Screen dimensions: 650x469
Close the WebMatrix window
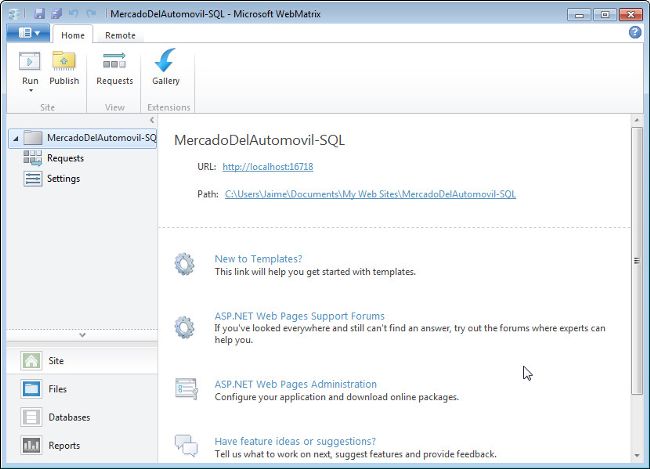pos(631,15)
